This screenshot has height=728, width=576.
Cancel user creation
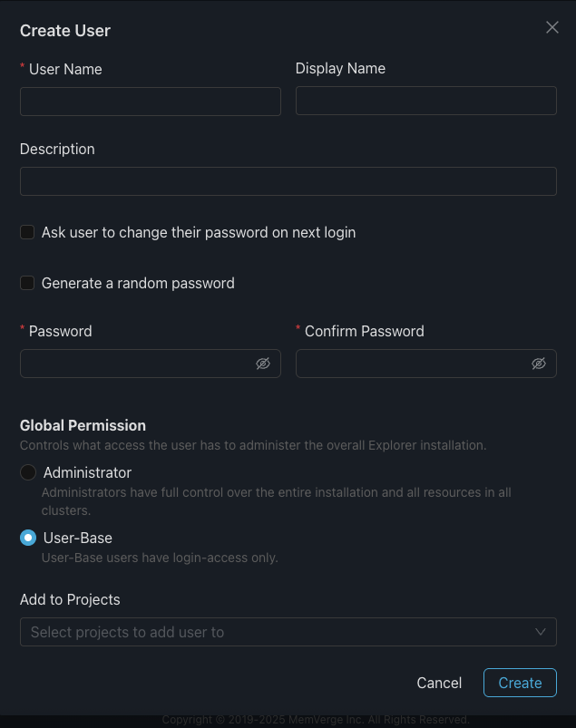coord(439,683)
